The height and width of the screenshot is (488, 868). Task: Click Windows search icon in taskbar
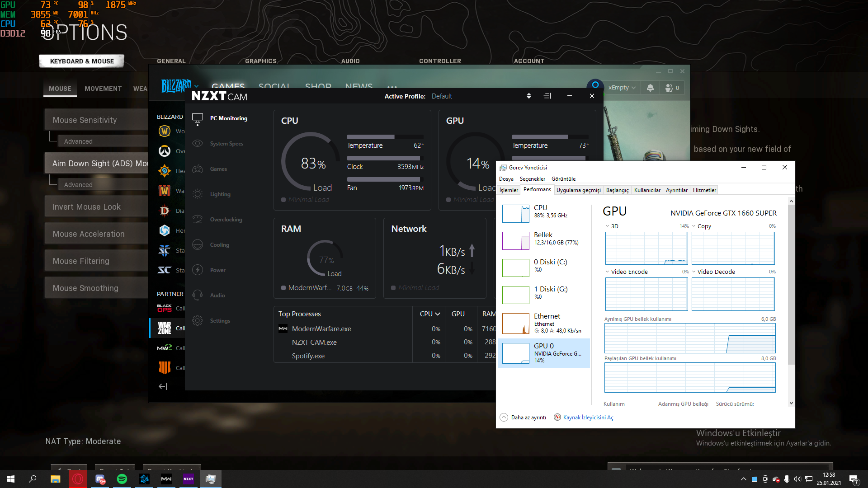[33, 479]
